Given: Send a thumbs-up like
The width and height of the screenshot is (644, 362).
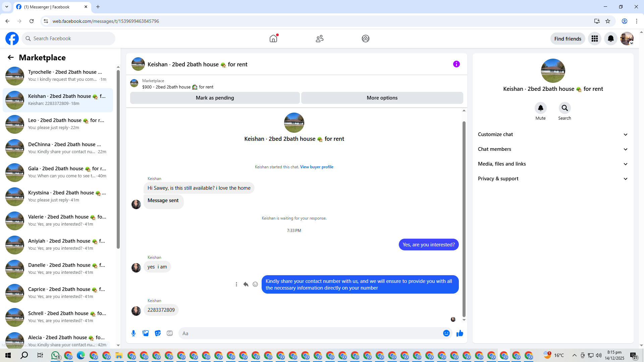Looking at the screenshot, I should (x=460, y=333).
